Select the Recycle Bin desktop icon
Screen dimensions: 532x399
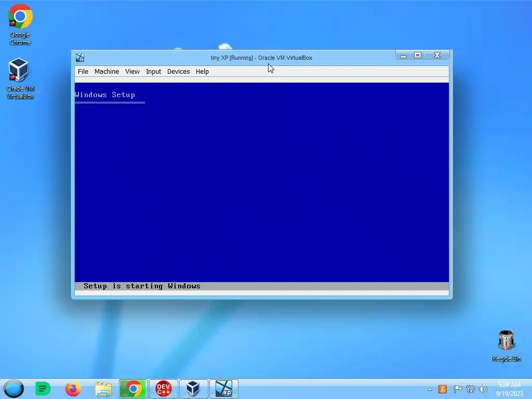tap(506, 345)
